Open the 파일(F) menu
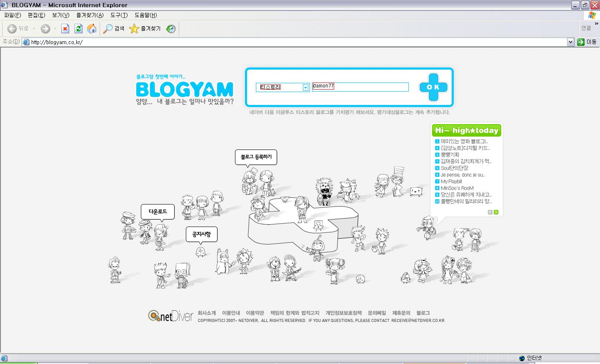The image size is (600, 364). pyautogui.click(x=12, y=15)
